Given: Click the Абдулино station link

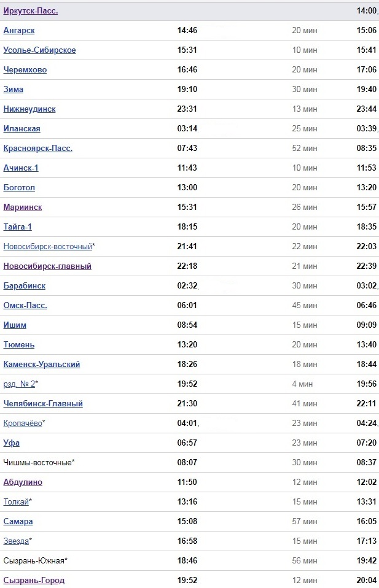Looking at the screenshot, I should point(23,482).
